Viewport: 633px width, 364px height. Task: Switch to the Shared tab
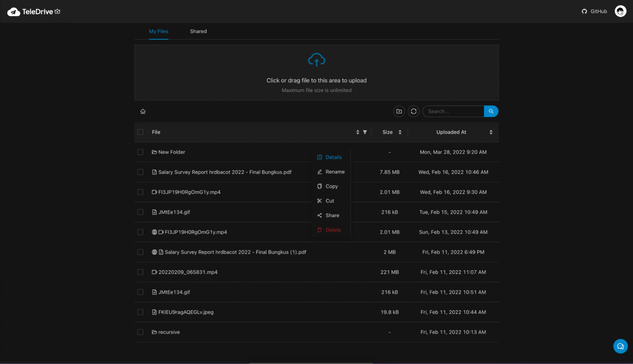point(198,31)
